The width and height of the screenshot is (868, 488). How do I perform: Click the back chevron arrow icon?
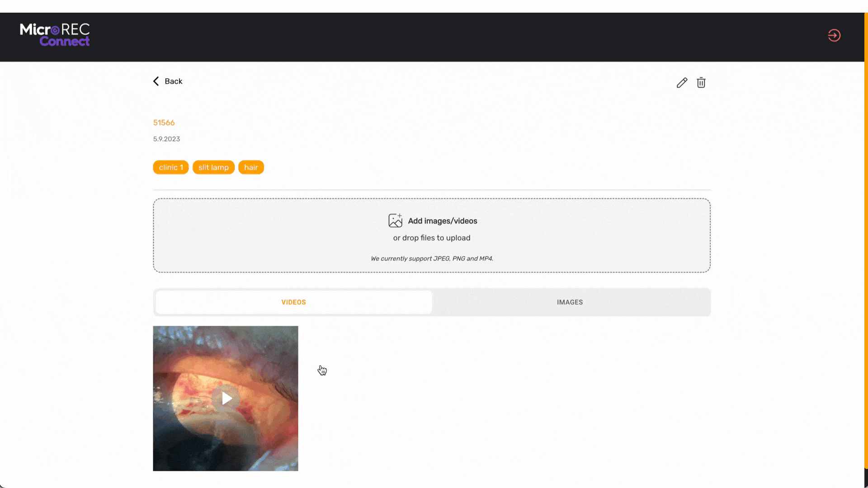coord(156,81)
